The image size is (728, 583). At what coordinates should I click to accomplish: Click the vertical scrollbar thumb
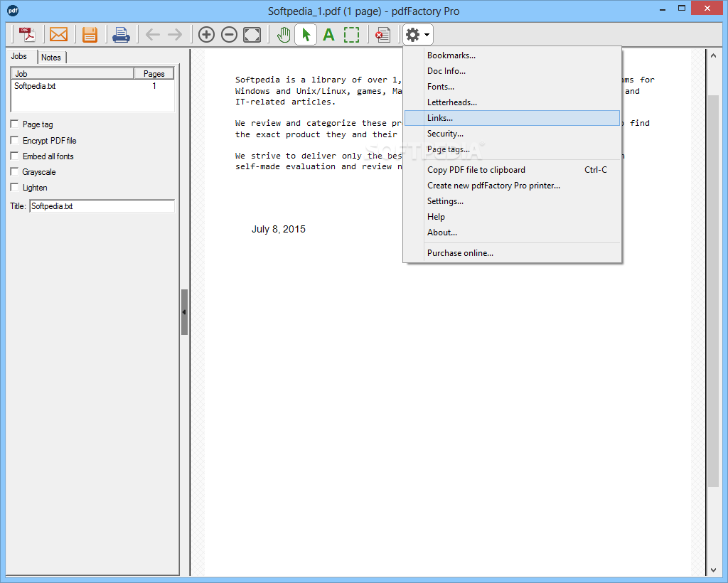point(713,291)
